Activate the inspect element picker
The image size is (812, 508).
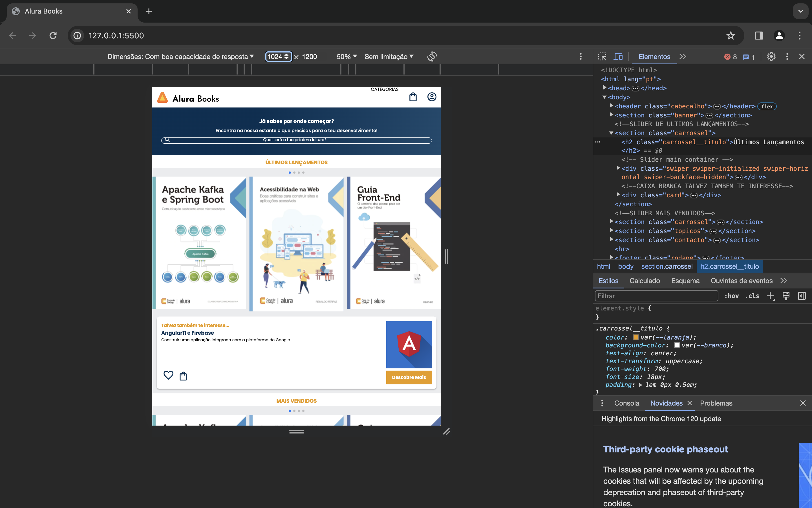point(602,56)
